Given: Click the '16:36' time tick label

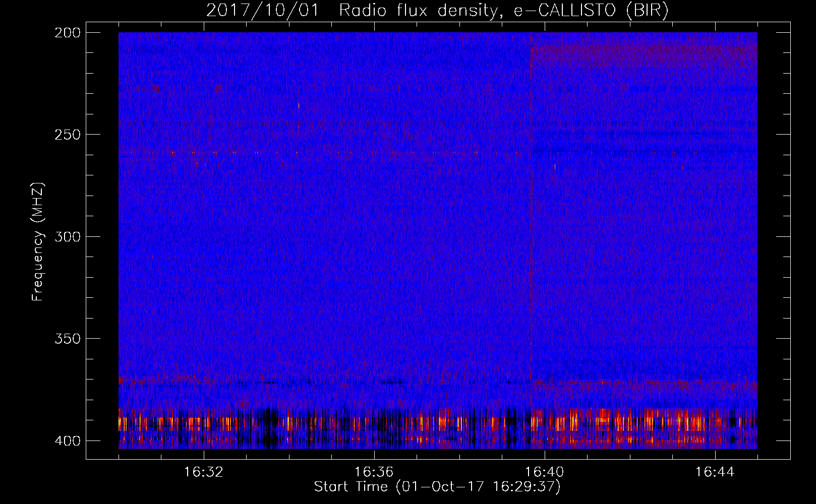Looking at the screenshot, I should coord(374,472).
